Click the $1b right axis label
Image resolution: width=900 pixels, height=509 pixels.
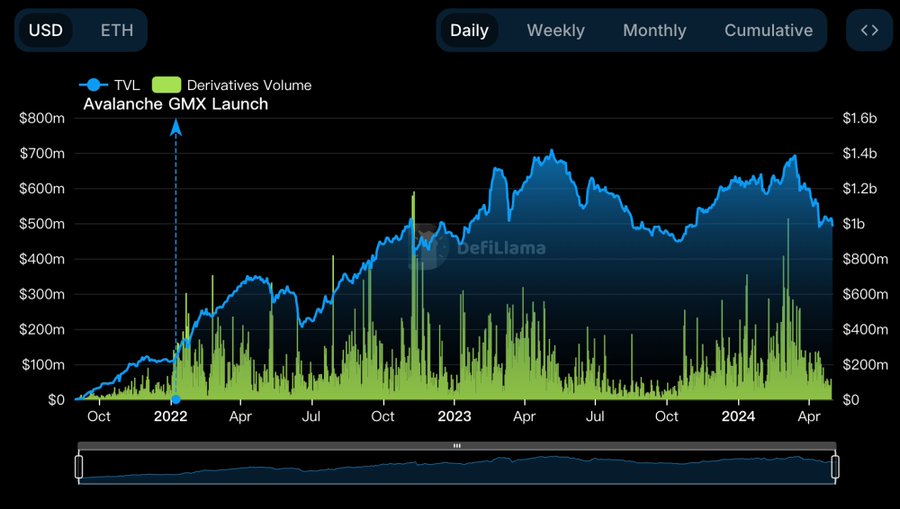point(853,224)
